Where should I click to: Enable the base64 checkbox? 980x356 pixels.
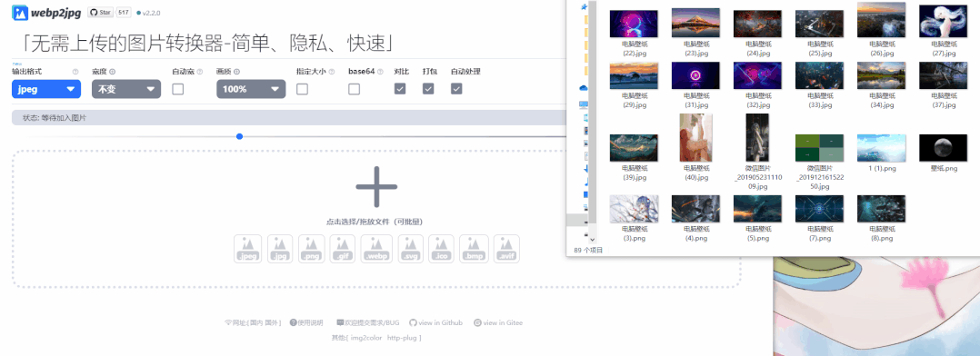click(x=355, y=89)
